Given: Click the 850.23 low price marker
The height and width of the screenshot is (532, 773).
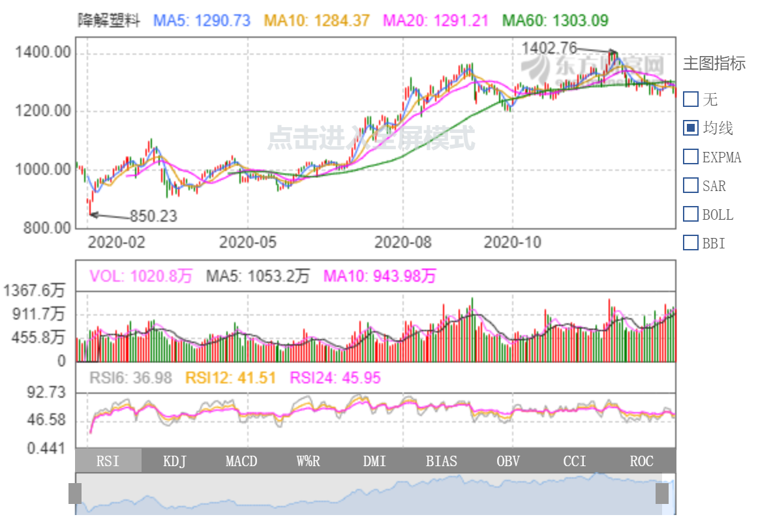Looking at the screenshot, I should [x=153, y=216].
